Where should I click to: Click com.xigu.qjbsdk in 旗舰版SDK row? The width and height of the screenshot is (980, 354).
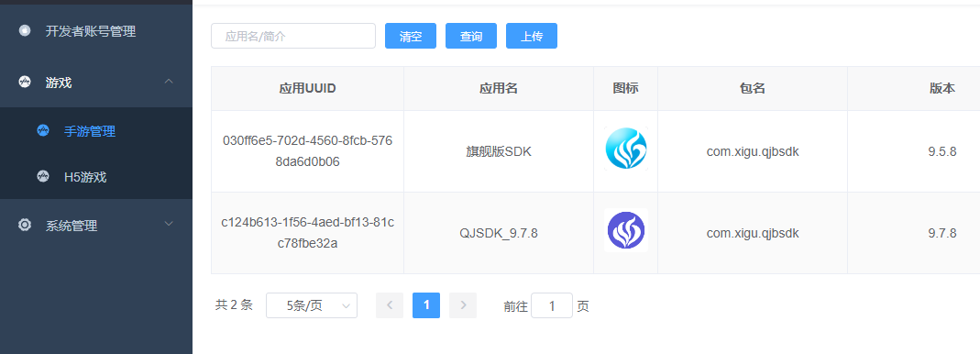click(x=753, y=151)
